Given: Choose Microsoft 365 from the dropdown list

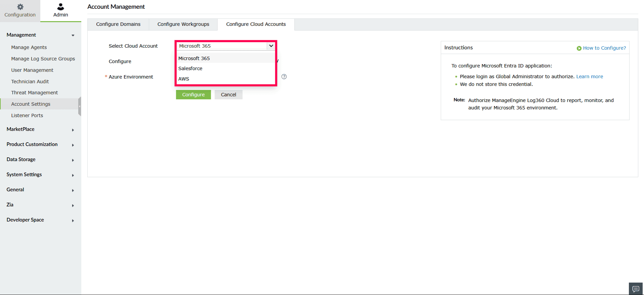Looking at the screenshot, I should pos(226,58).
